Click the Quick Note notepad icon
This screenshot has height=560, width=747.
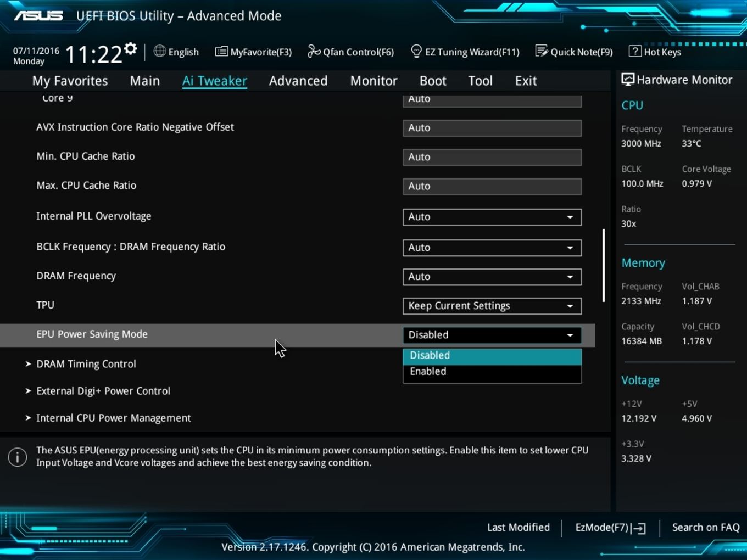(x=541, y=51)
